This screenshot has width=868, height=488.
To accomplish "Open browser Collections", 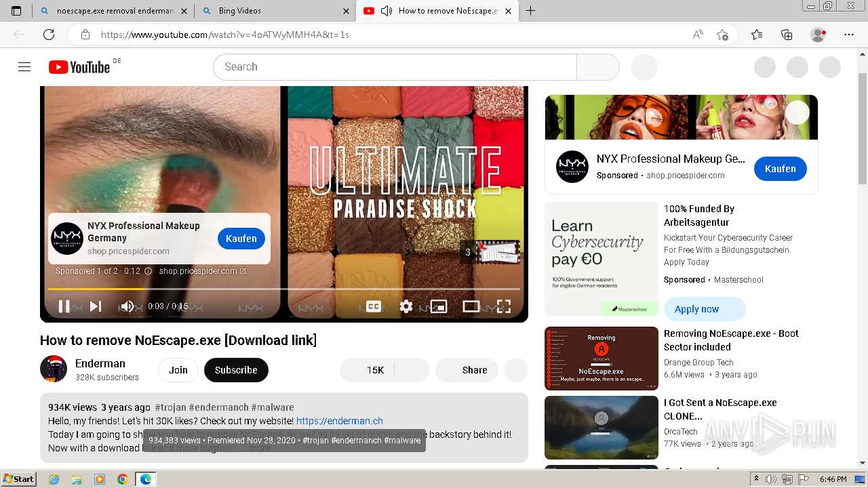I will [787, 35].
